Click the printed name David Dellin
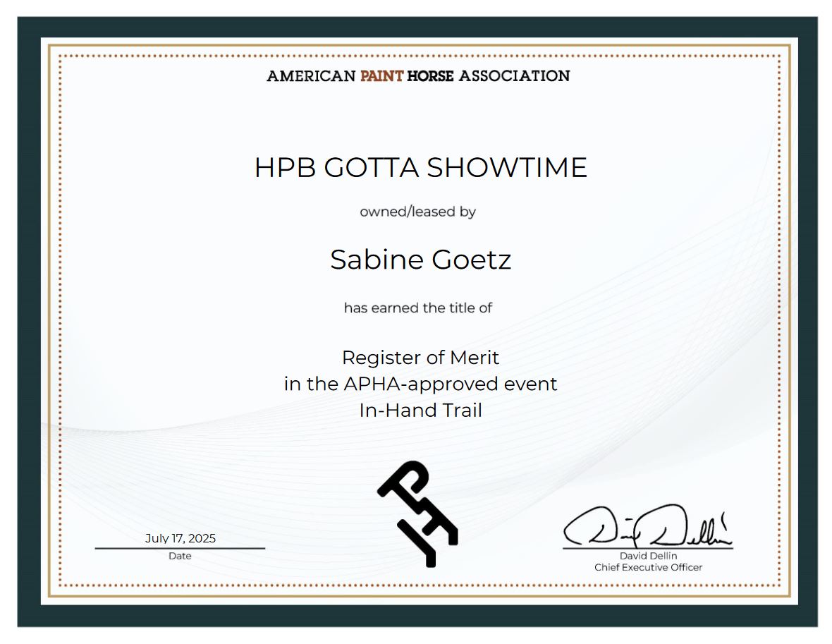This screenshot has height=644, width=832. click(648, 556)
